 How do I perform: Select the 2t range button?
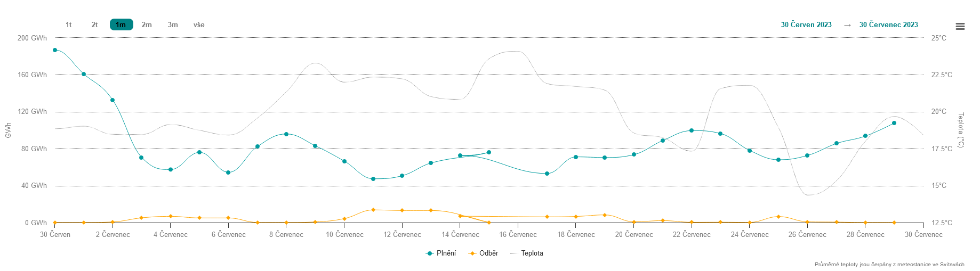pos(95,25)
